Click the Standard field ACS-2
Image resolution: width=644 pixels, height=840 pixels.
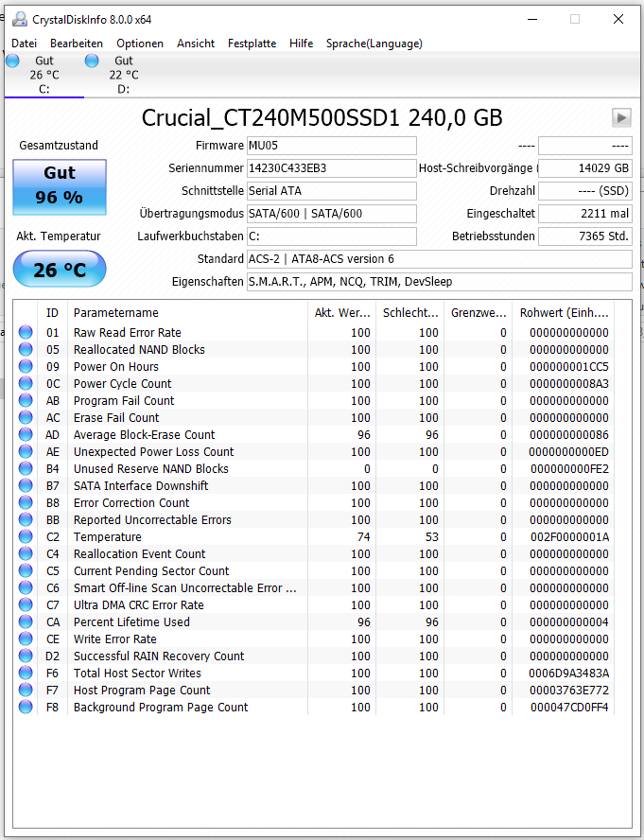pyautogui.click(x=440, y=259)
